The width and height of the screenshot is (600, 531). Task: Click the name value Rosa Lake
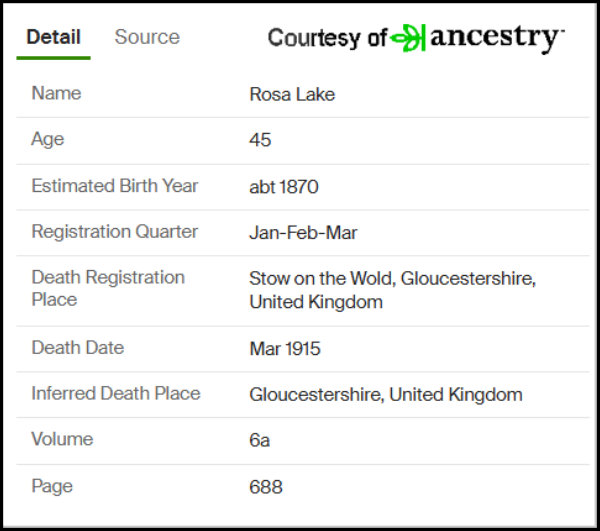(x=292, y=95)
